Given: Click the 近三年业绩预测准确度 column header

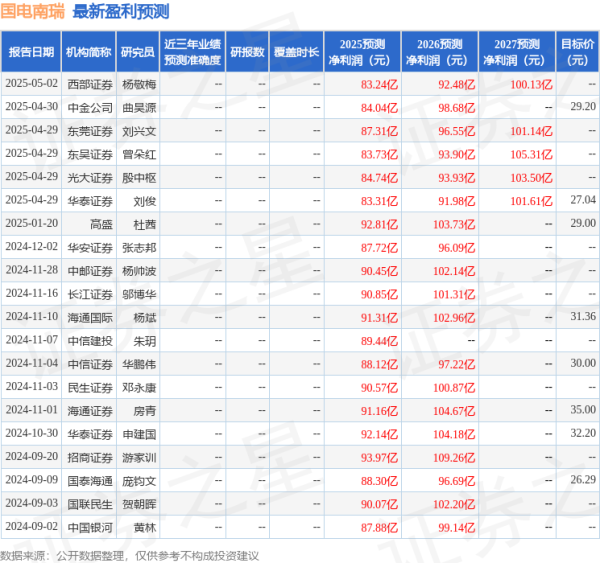Looking at the screenshot, I should coord(192,52).
